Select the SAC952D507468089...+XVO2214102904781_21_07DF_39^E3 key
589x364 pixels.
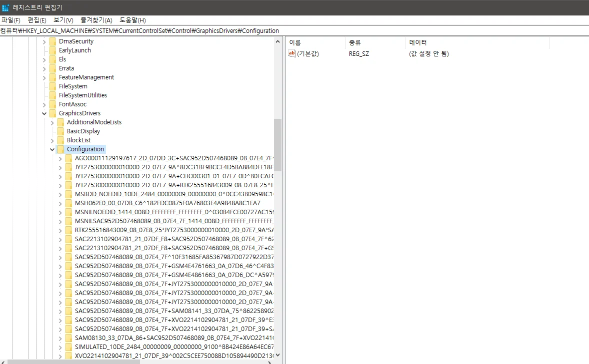174,320
